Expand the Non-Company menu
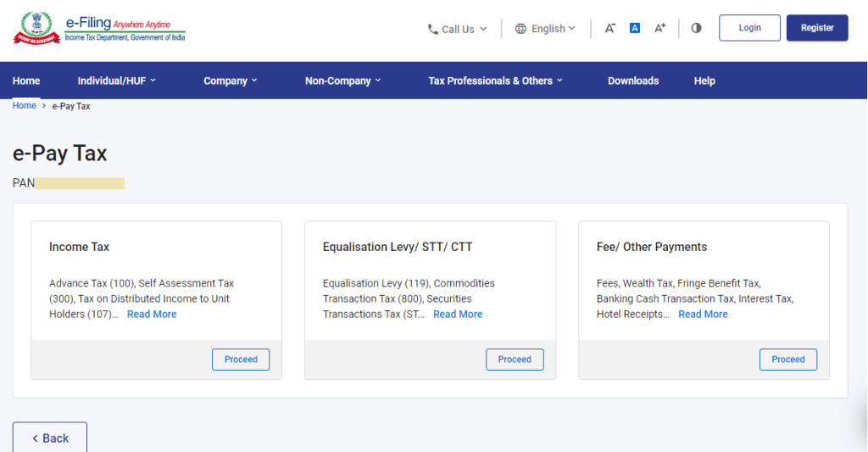 pyautogui.click(x=342, y=81)
